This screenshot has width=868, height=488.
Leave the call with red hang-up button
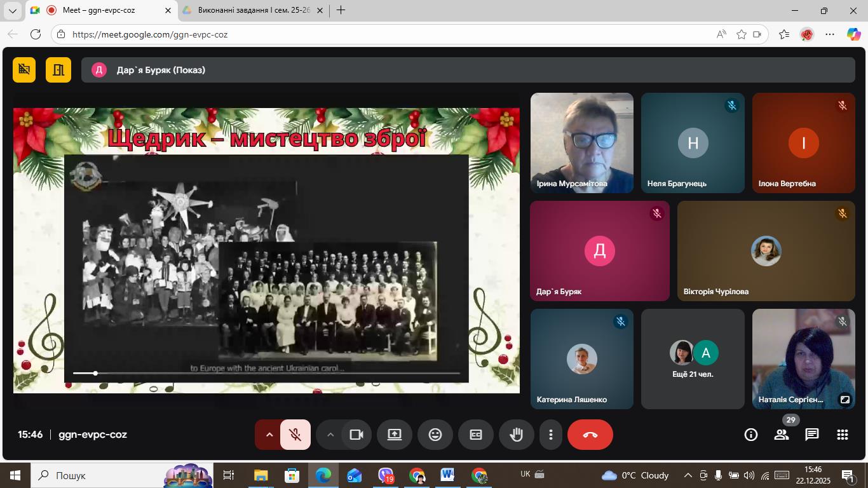coord(590,435)
